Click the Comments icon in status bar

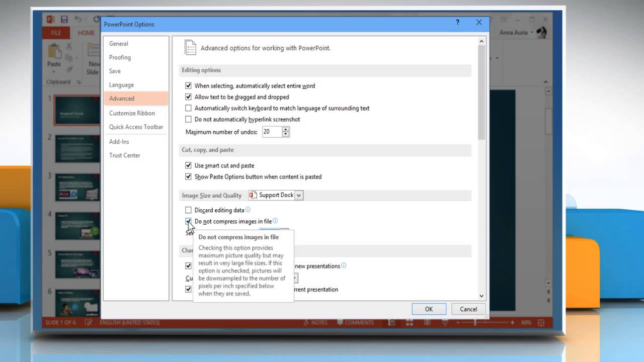pyautogui.click(x=340, y=322)
